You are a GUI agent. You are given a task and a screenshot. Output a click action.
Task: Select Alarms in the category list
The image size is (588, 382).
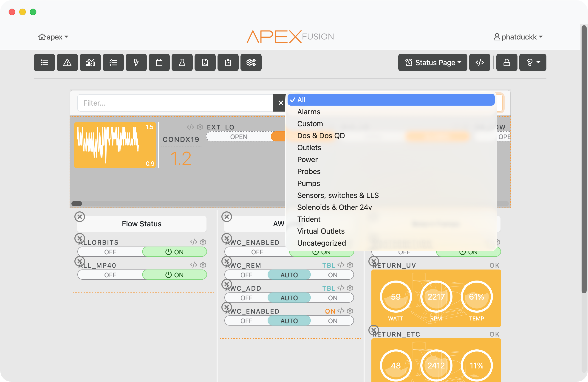point(391,112)
